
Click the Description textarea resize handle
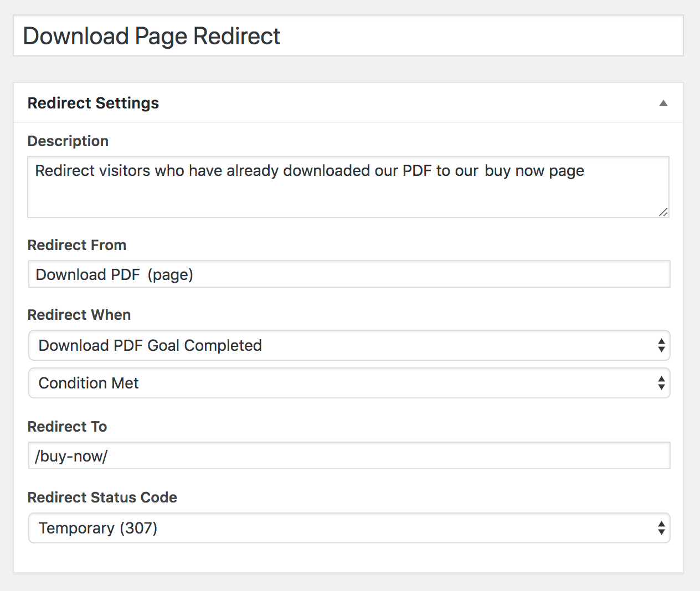[663, 212]
